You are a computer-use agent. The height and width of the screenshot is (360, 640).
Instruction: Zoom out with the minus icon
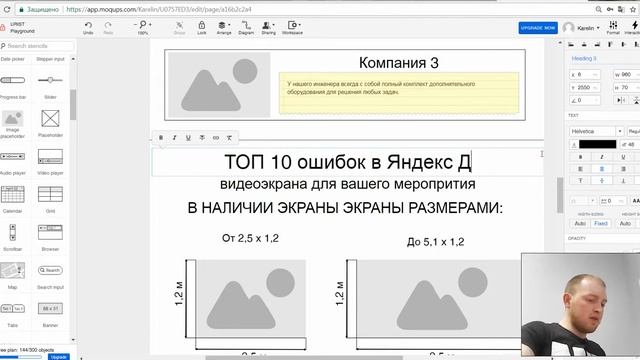pyautogui.click(x=135, y=25)
